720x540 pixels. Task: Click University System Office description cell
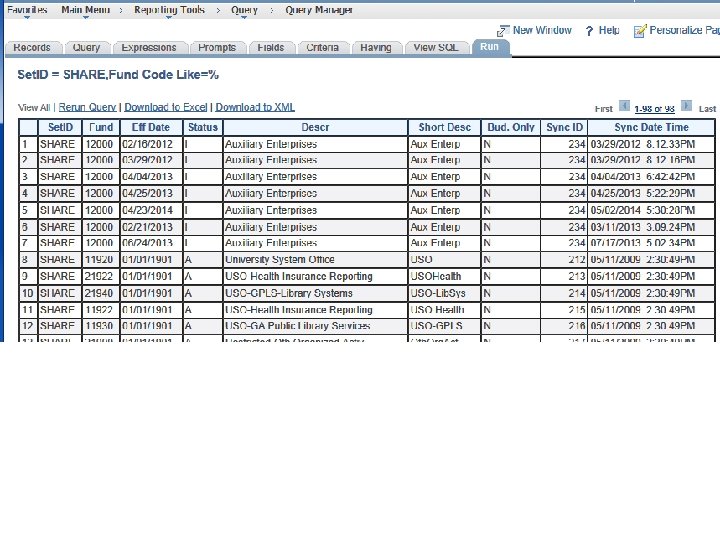tap(315, 259)
